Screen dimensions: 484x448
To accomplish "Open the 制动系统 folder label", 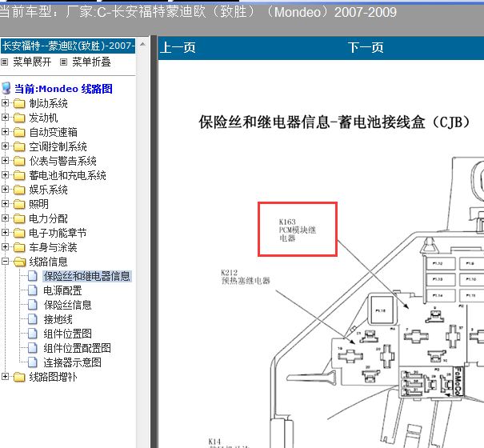I will [x=49, y=103].
